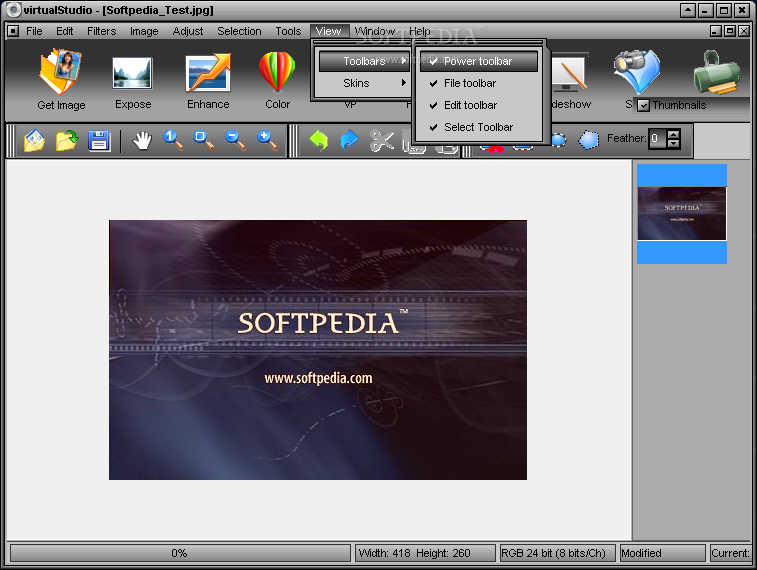Select the polygon selection tool
Viewport: 757px width, 570px height.
coord(589,140)
